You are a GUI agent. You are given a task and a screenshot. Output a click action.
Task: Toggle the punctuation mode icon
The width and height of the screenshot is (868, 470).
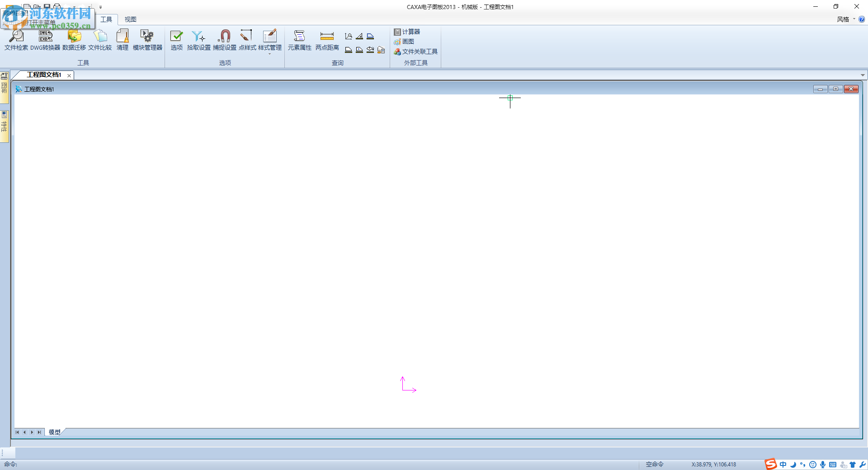[802, 465]
